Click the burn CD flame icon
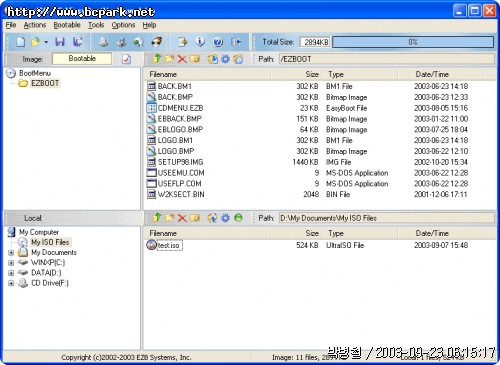This screenshot has width=500, height=365. pyautogui.click(x=157, y=42)
